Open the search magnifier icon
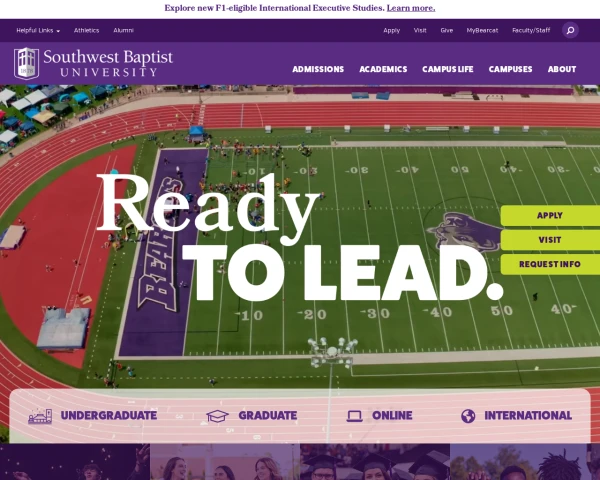The width and height of the screenshot is (600, 480). coord(570,30)
